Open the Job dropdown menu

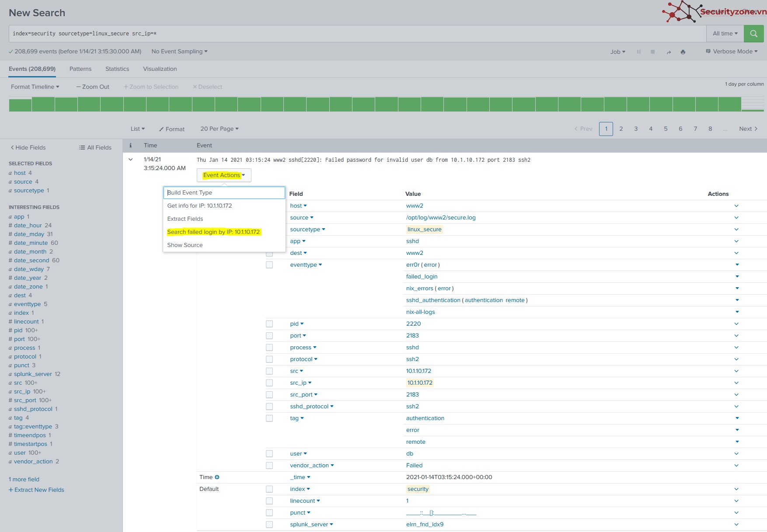point(617,52)
